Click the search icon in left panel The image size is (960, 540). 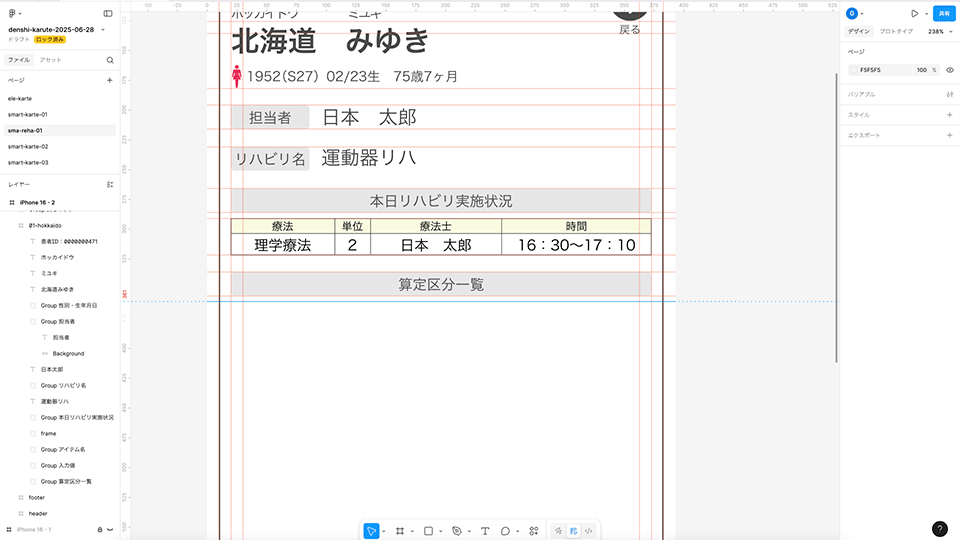110,60
